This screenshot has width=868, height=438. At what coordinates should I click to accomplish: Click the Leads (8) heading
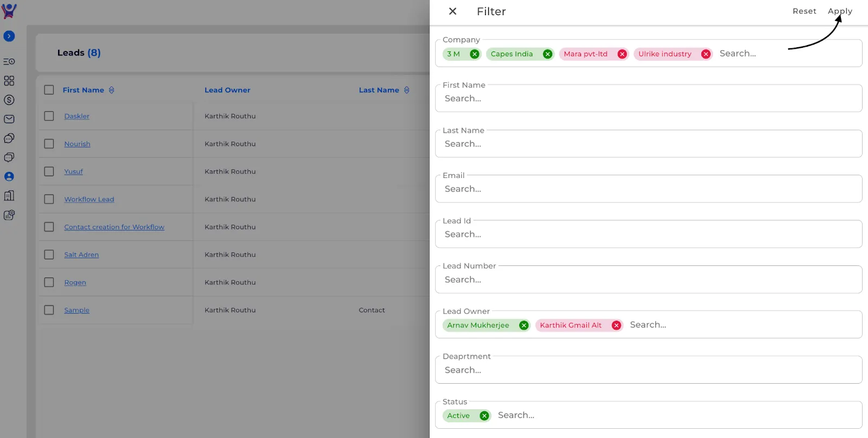[x=79, y=53]
